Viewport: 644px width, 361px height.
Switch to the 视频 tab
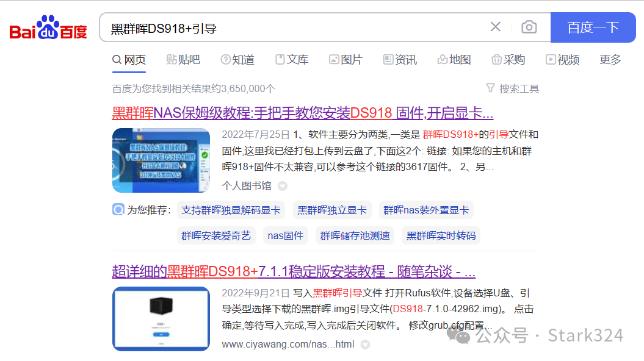pos(567,60)
